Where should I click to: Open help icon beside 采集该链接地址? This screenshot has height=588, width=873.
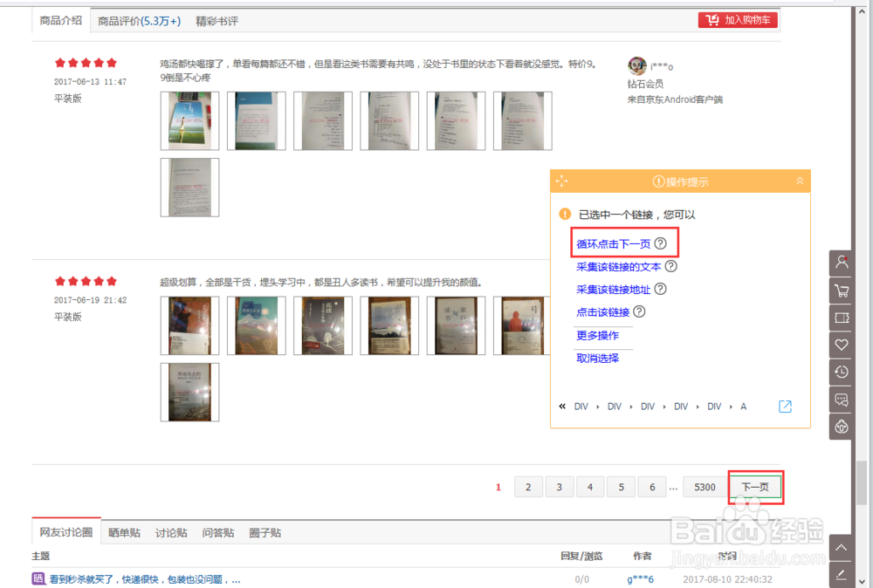point(660,289)
